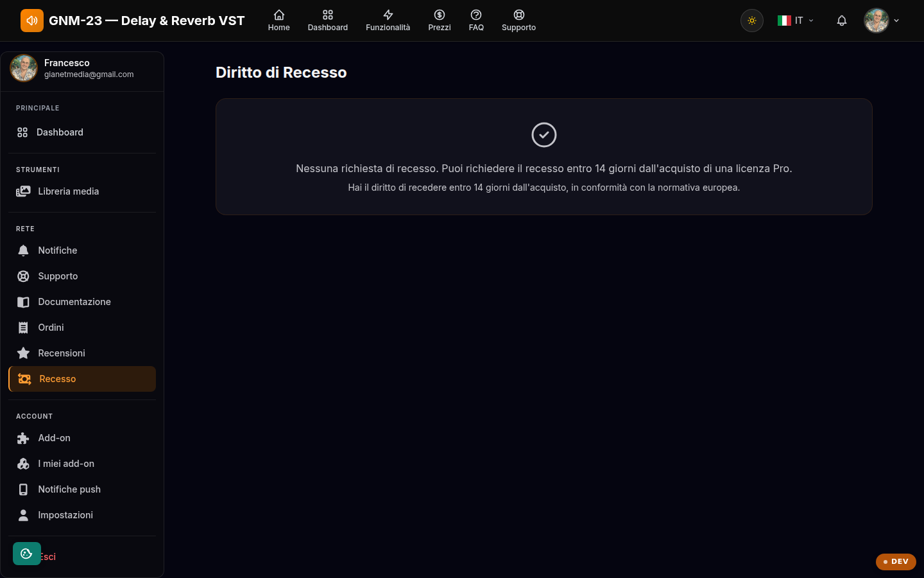The image size is (924, 578).
Task: Toggle light theme with sun button
Action: 752,21
